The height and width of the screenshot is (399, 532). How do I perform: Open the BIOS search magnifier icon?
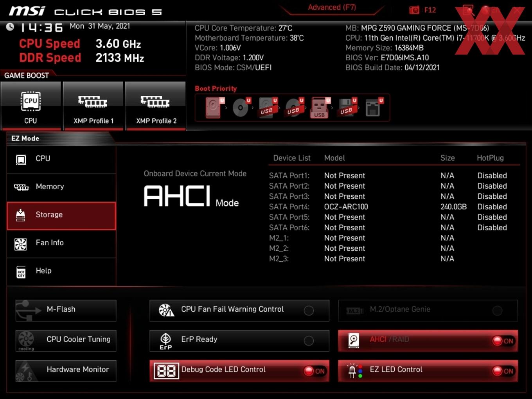click(x=468, y=10)
